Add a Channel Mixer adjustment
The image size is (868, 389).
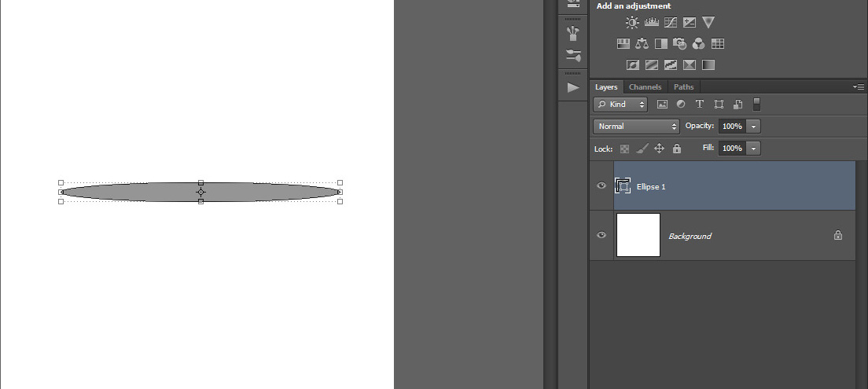tap(698, 44)
